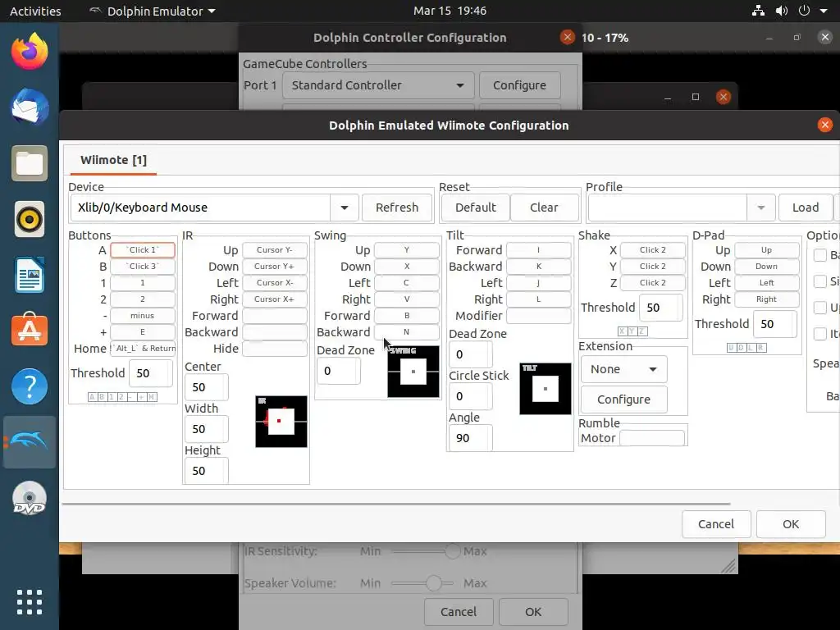The height and width of the screenshot is (630, 840).
Task: Click Buttons A mapping 'Click 1'
Action: pos(143,250)
